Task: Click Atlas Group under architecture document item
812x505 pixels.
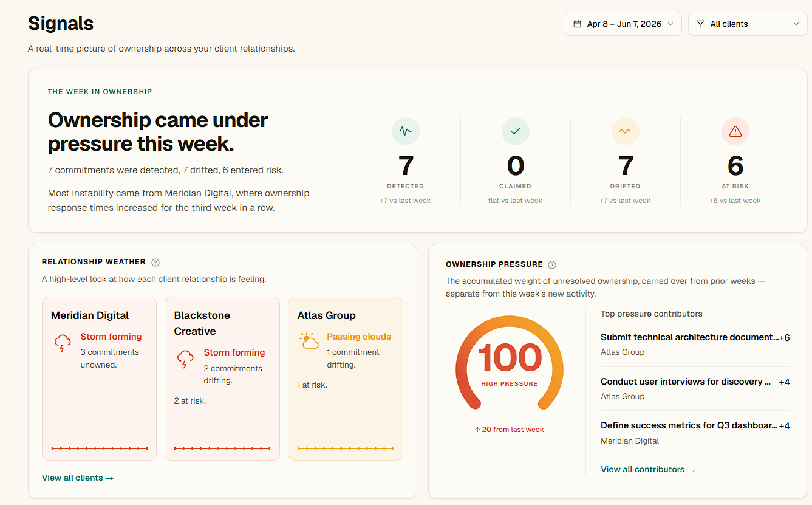Action: (623, 352)
